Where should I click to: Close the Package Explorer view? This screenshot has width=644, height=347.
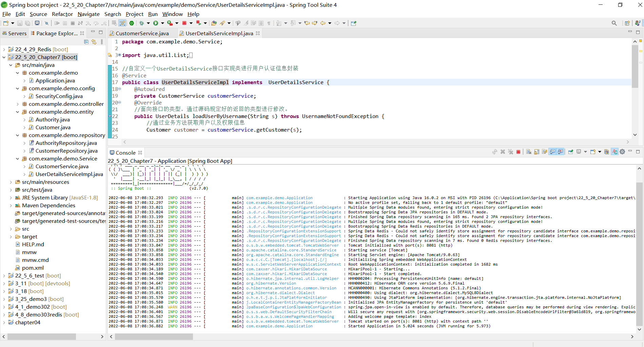[82, 33]
